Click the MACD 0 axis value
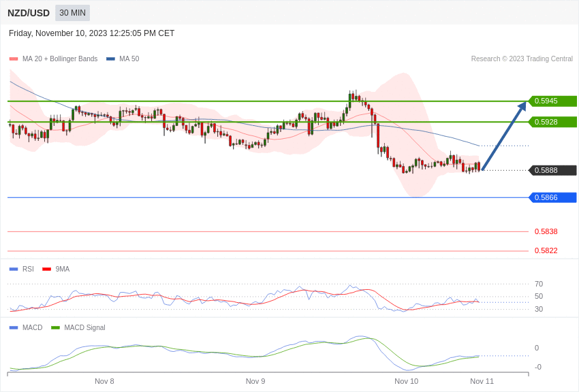The height and width of the screenshot is (392, 579). (537, 348)
